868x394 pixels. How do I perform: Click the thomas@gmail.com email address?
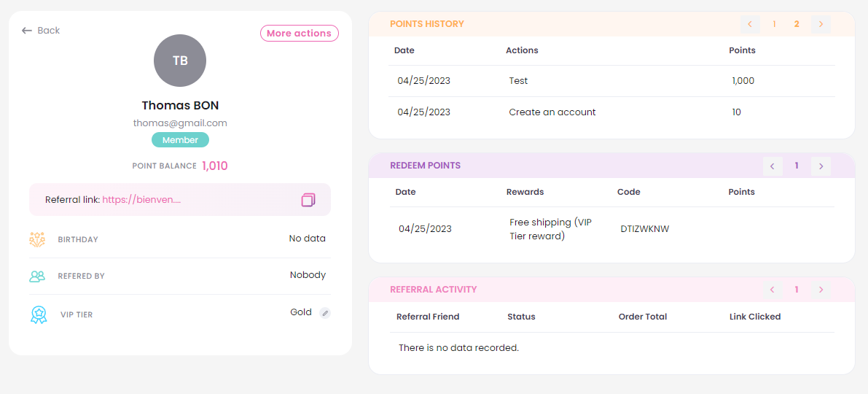click(180, 123)
